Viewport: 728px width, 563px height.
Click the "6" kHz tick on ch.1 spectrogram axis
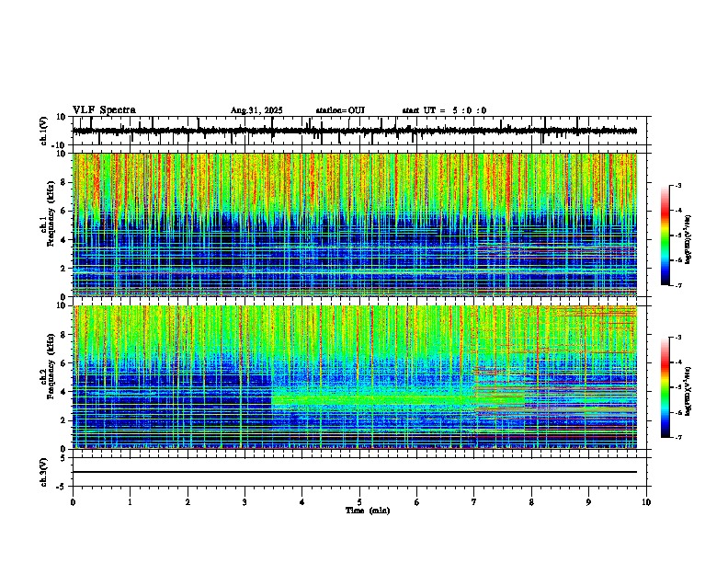[64, 211]
